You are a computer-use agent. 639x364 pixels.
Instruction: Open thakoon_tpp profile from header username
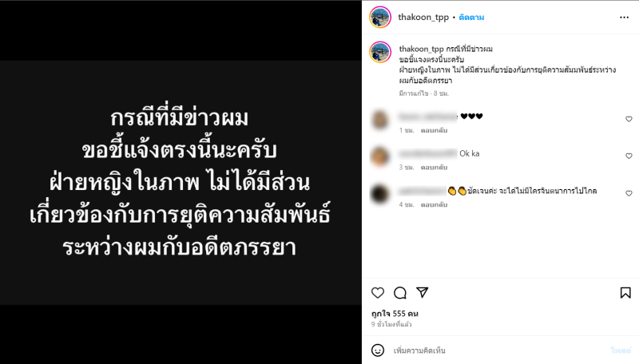point(423,17)
